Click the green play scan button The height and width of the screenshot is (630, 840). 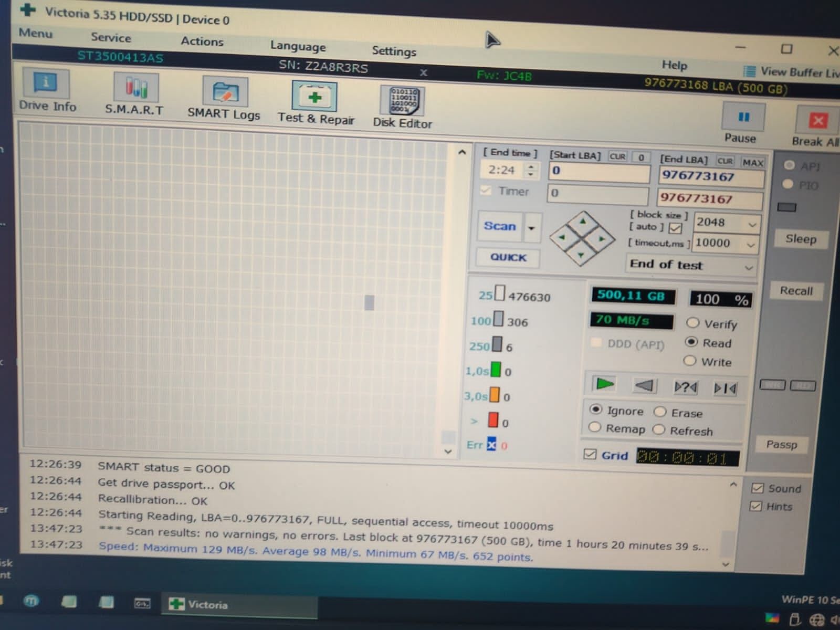604,384
